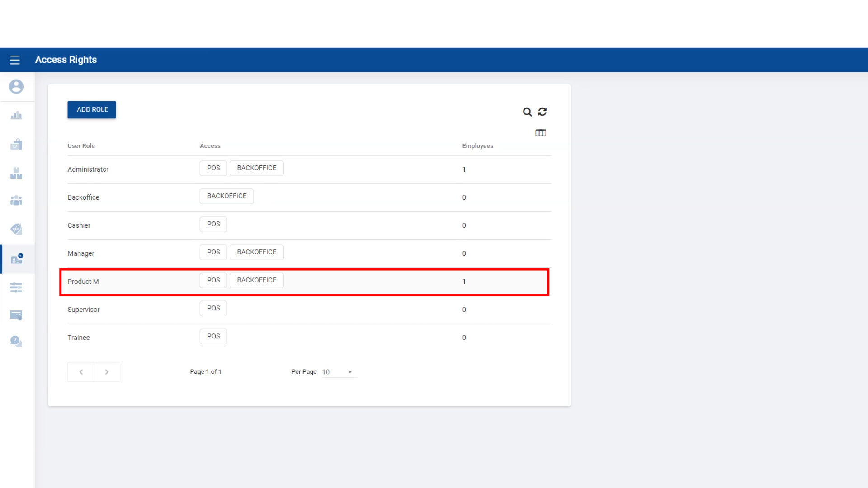The width and height of the screenshot is (868, 488).
Task: Open the Product M role row
Action: pos(83,282)
